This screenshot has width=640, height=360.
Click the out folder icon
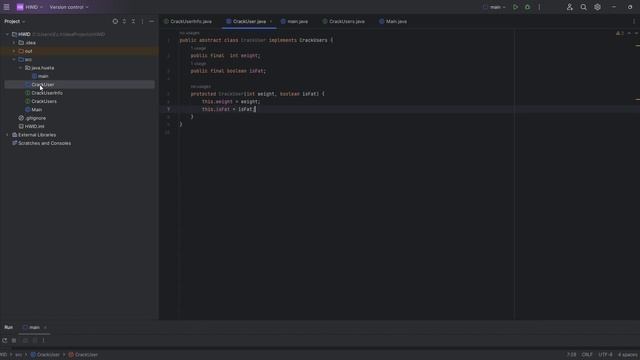[21, 51]
